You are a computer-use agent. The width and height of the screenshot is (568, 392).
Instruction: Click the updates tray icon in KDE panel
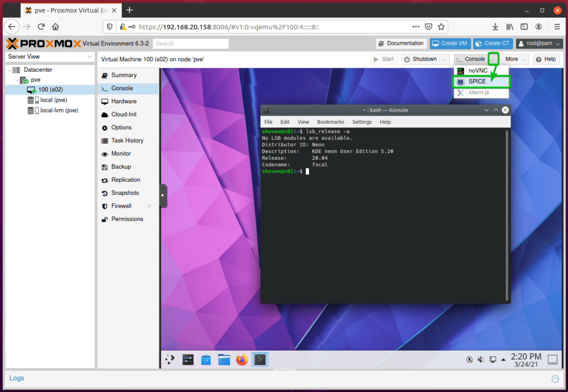469,360
